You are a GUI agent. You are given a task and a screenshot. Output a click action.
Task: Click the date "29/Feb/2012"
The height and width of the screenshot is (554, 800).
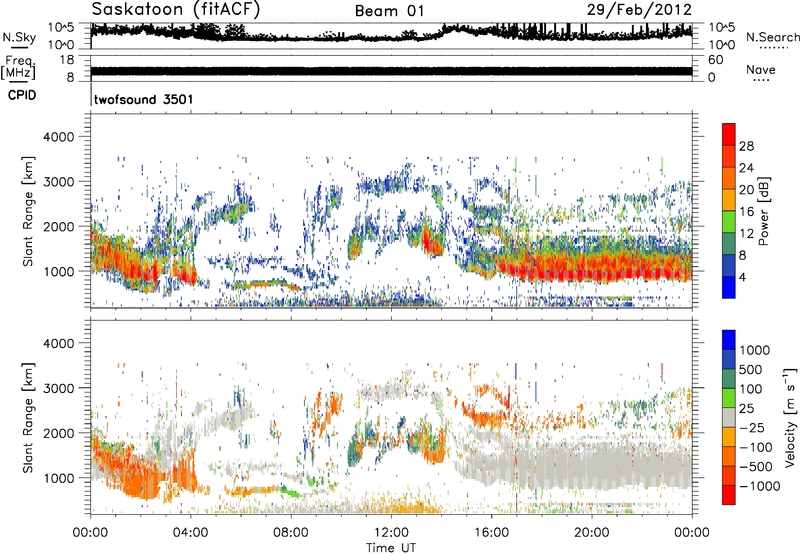tap(639, 10)
